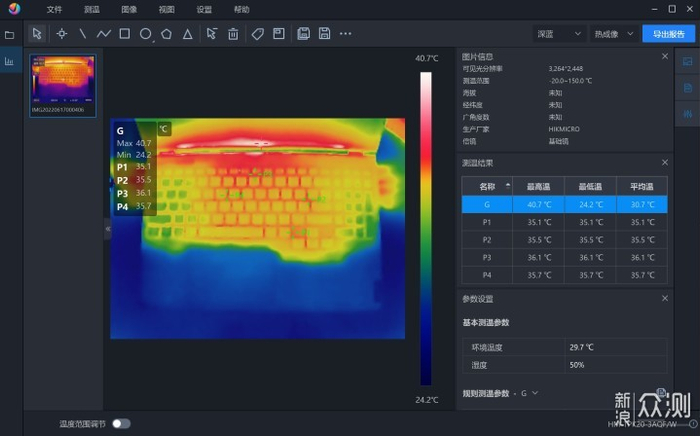This screenshot has height=436, width=700.
Task: Click the save-all double floppy icon
Action: click(304, 33)
